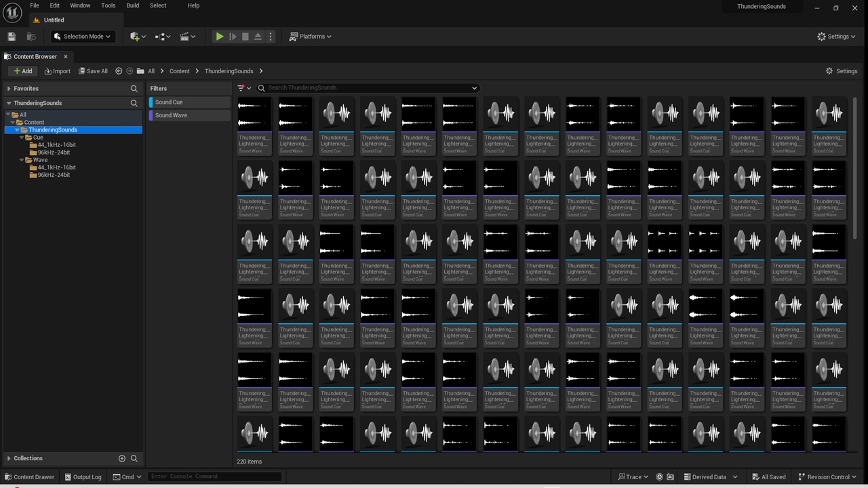Open the play options three-dot menu
Screen dimensions: 868x488
tap(271, 37)
